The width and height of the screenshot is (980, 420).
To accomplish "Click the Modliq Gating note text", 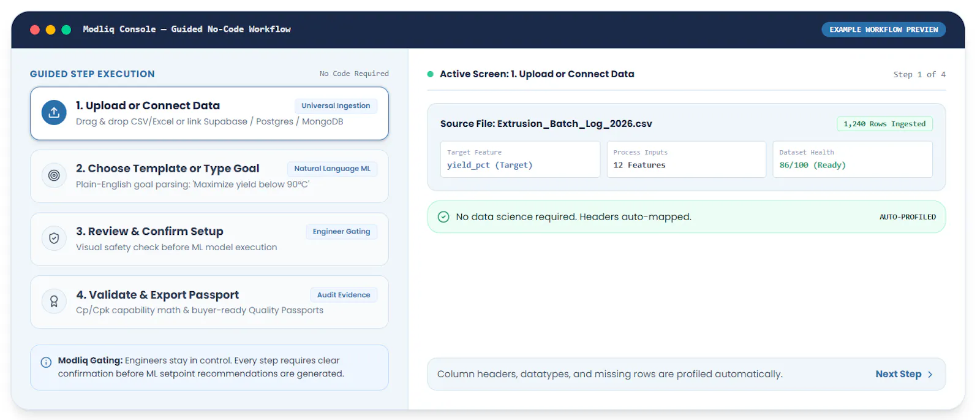I will (x=202, y=367).
